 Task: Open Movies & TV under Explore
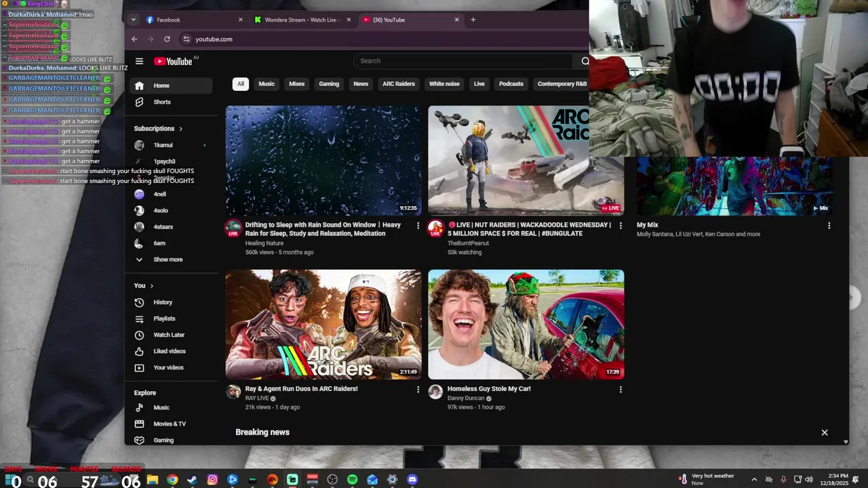pyautogui.click(x=171, y=424)
